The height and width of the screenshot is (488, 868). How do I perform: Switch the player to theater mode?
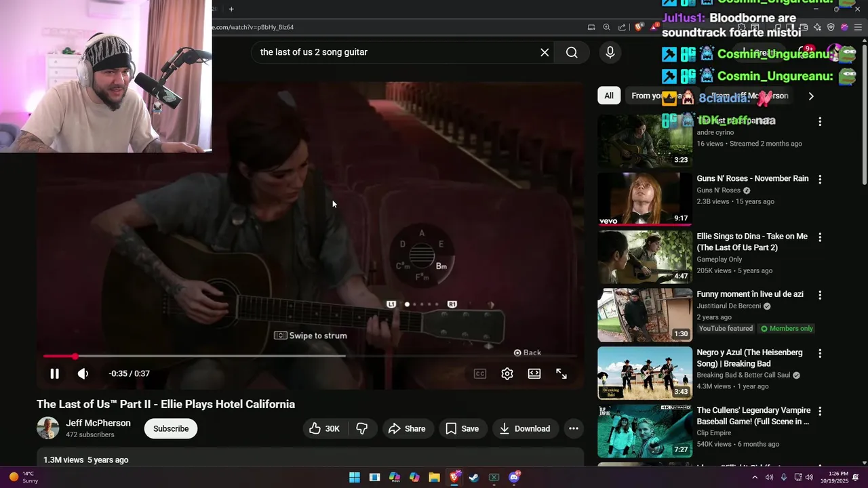point(534,373)
